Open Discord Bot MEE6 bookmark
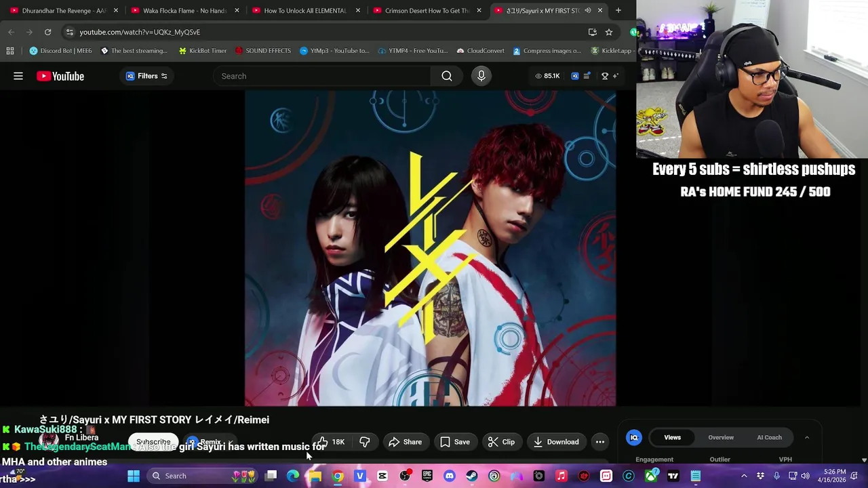The width and height of the screenshot is (868, 488). pyautogui.click(x=60, y=51)
